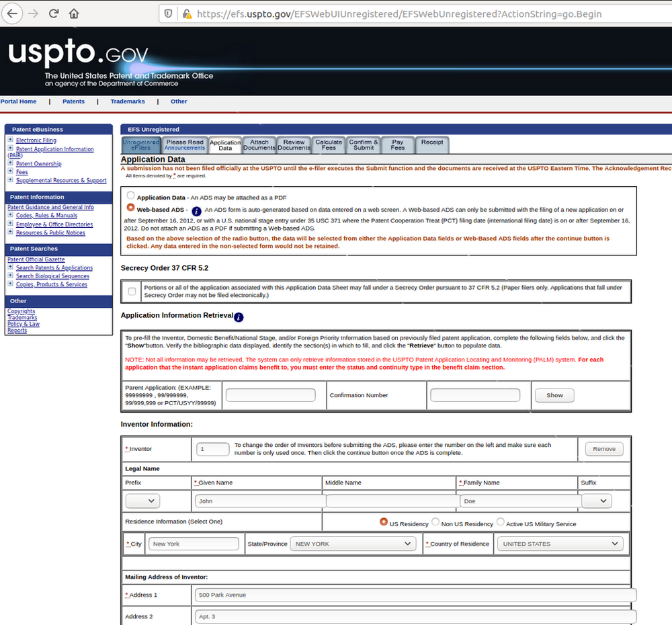Expand plus icon beside Patent Ownership
Viewport: 672px width, 625px height.
pyautogui.click(x=10, y=163)
